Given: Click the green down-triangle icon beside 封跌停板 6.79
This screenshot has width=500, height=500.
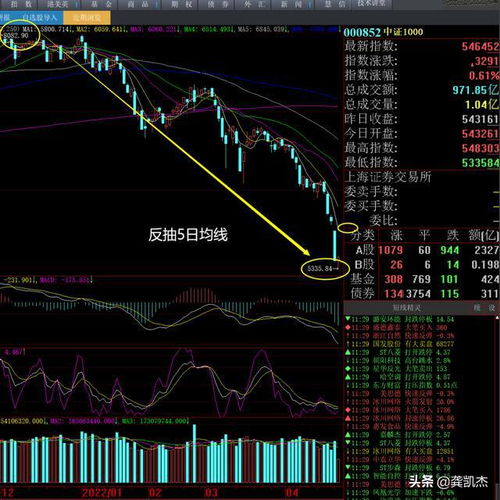Looking at the screenshot, I should (x=348, y=468).
